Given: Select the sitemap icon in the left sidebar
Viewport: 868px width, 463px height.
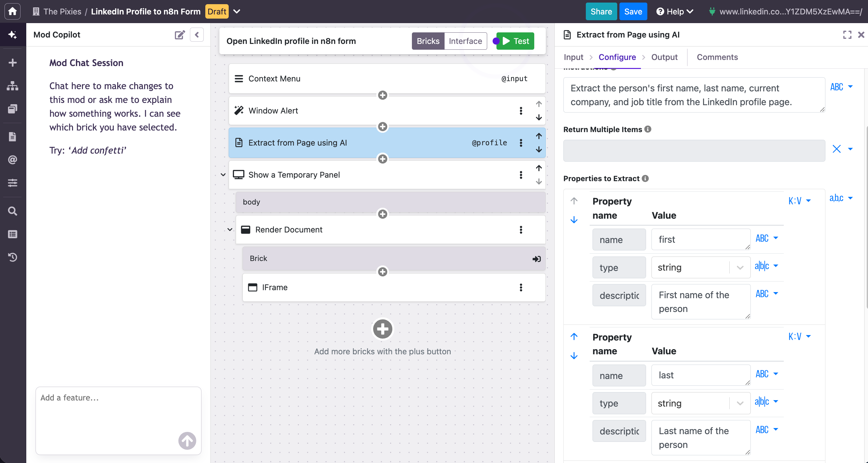Looking at the screenshot, I should coord(12,86).
